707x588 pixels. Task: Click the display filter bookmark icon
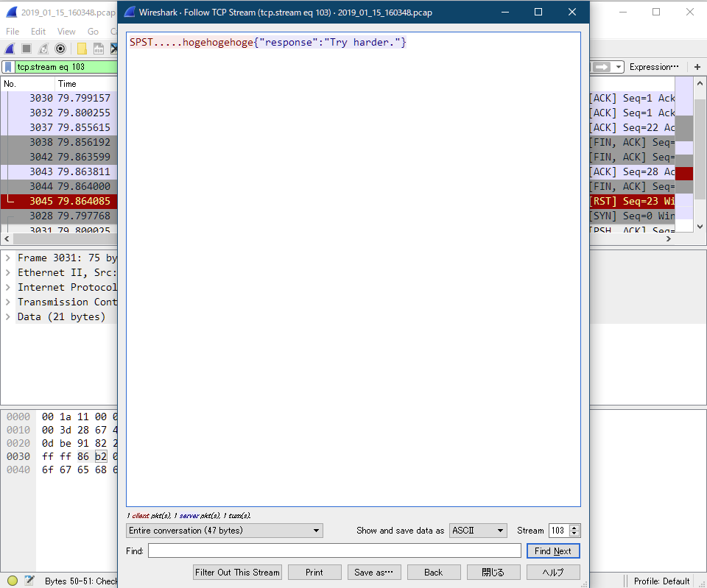tap(8, 67)
